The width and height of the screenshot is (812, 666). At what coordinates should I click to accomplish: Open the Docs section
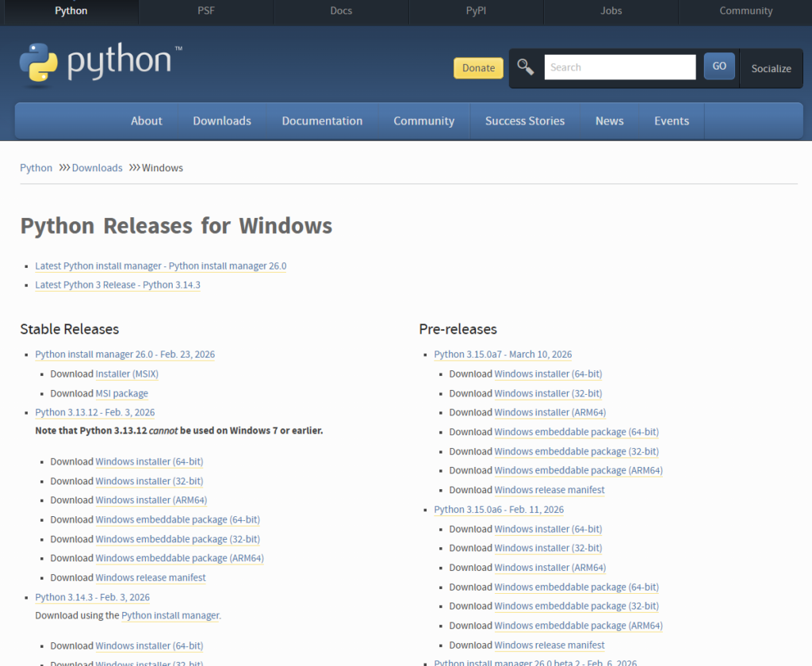(341, 11)
